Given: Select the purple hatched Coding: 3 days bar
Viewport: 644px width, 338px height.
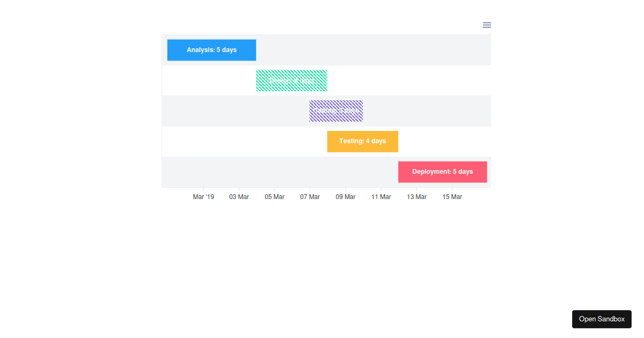Looking at the screenshot, I should tap(335, 111).
